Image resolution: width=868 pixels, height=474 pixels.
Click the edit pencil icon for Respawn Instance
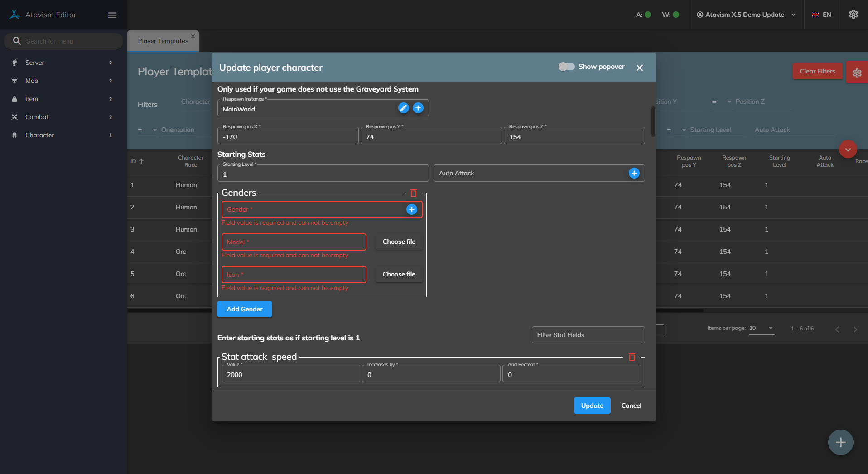(403, 108)
